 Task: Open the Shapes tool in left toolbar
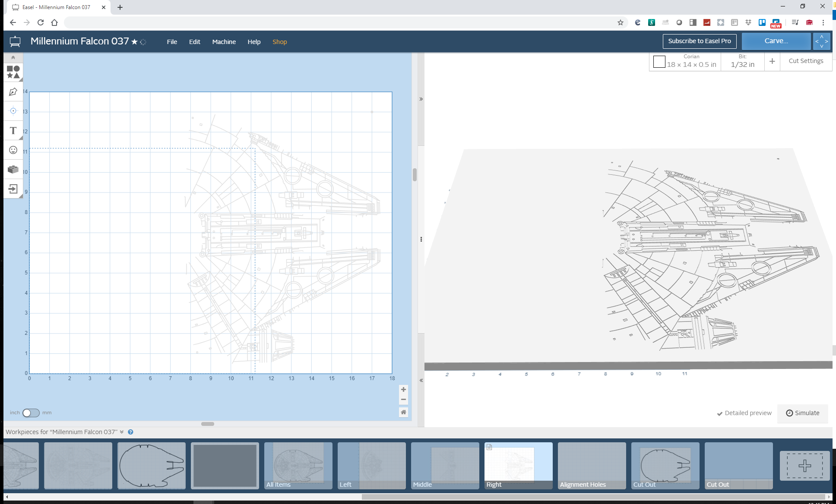(x=13, y=72)
